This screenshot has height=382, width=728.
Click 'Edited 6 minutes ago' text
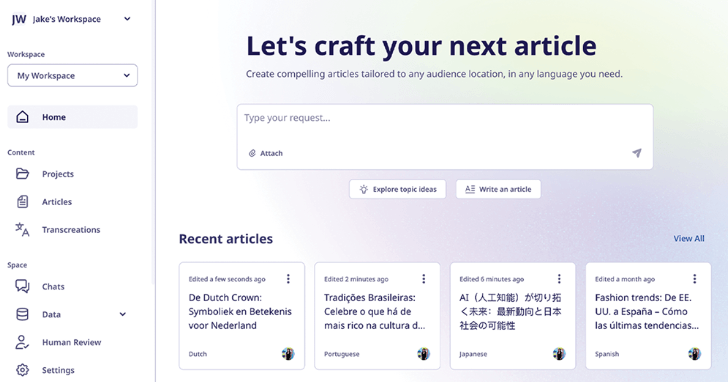tap(492, 279)
